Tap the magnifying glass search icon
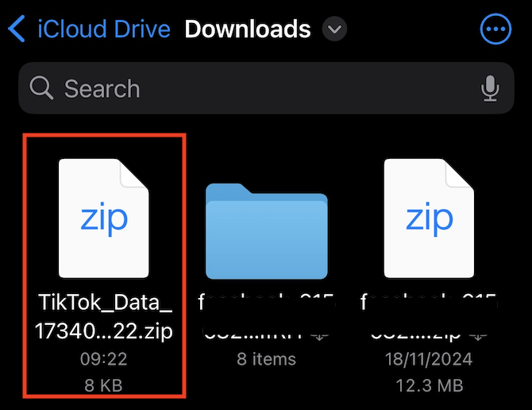 pos(41,89)
